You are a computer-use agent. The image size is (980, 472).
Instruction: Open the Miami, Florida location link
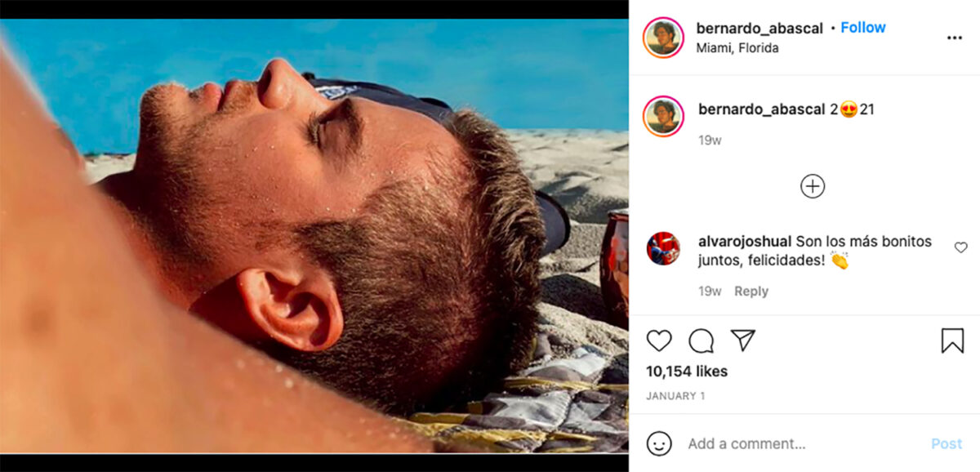[737, 48]
